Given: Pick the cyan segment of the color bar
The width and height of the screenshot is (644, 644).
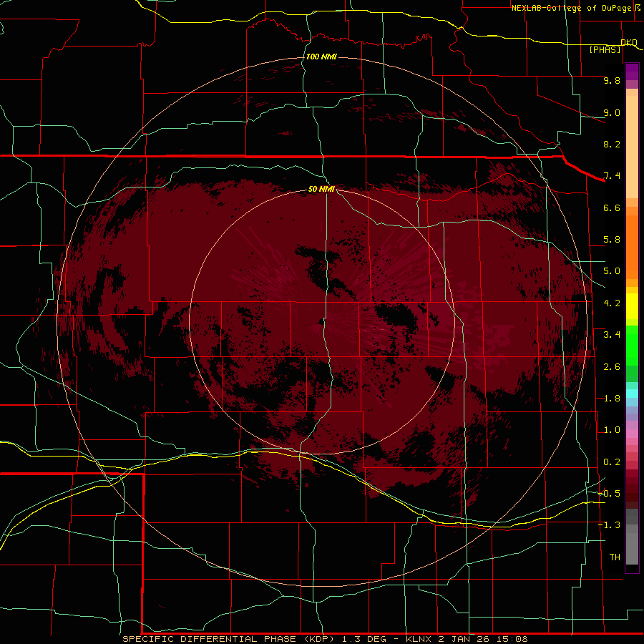Looking at the screenshot, I should (632, 394).
